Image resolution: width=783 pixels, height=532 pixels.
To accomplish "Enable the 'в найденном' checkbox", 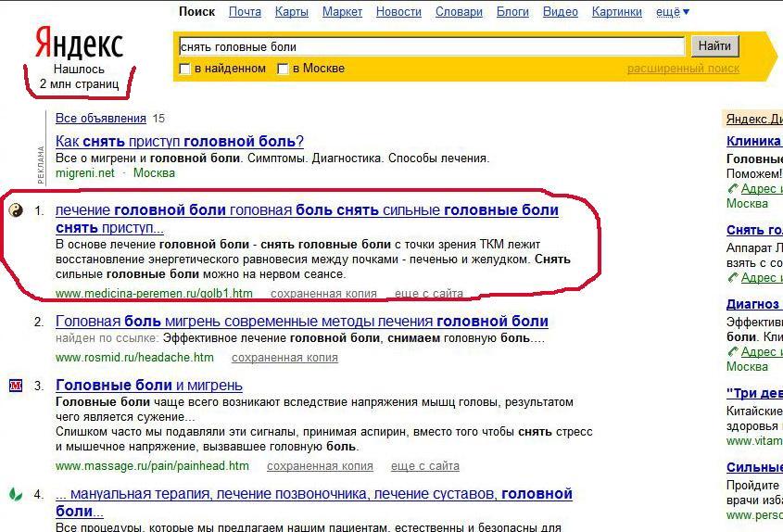I will (184, 69).
